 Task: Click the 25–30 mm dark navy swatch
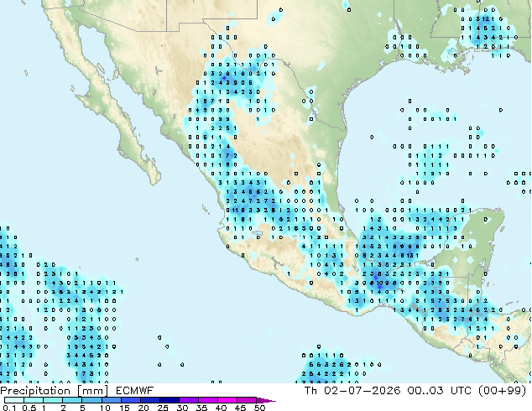click(x=169, y=400)
